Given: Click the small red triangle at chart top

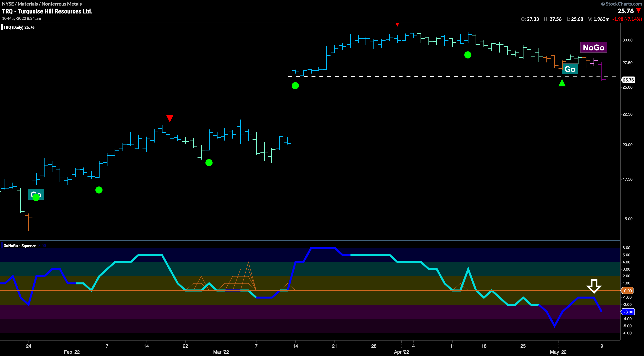Looking at the screenshot, I should [x=397, y=25].
